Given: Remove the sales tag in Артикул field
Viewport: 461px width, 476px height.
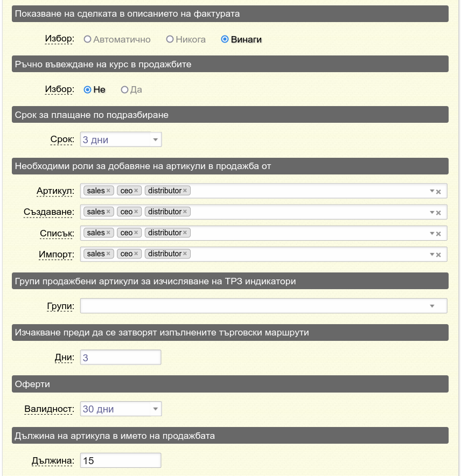Looking at the screenshot, I should (x=108, y=191).
